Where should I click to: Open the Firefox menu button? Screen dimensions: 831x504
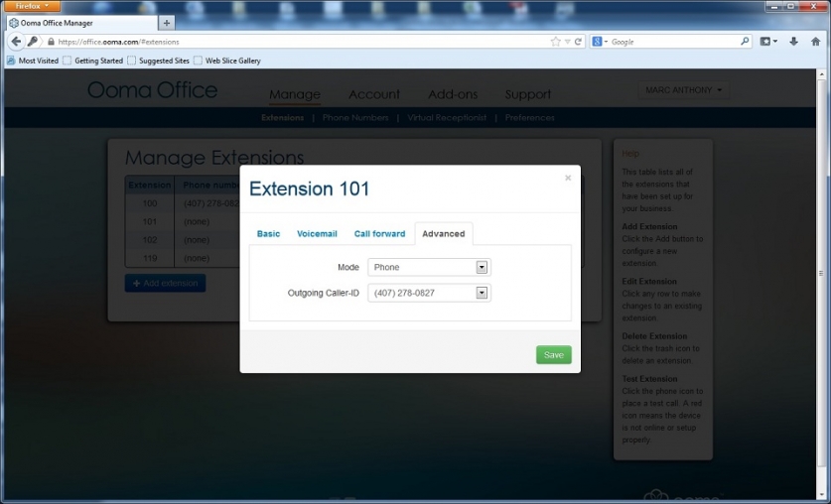(x=32, y=6)
